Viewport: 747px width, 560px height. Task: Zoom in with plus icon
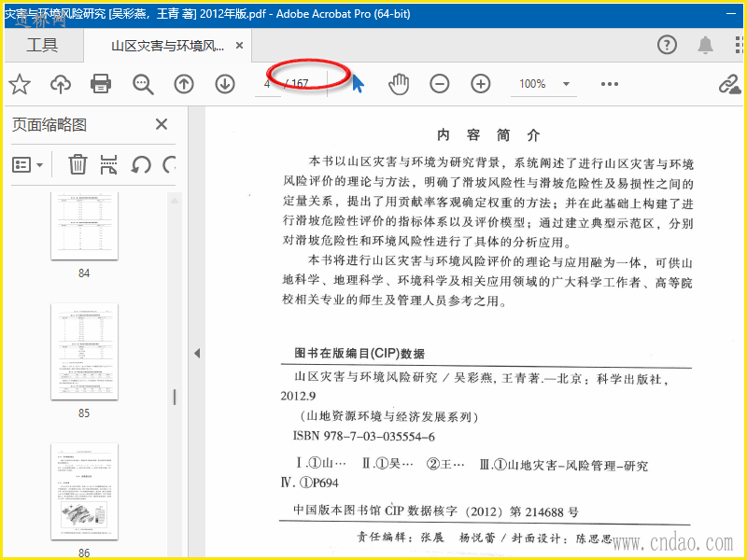(x=481, y=84)
